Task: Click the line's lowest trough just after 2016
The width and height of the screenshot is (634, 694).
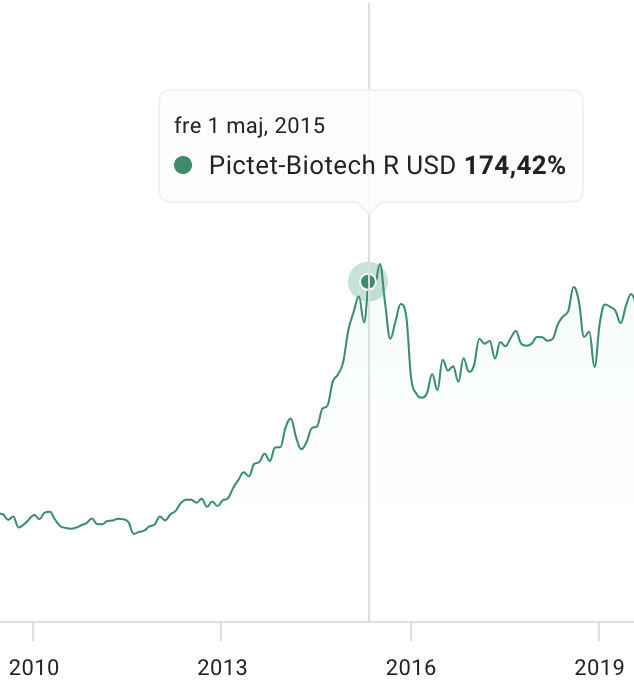Action: 421,399
